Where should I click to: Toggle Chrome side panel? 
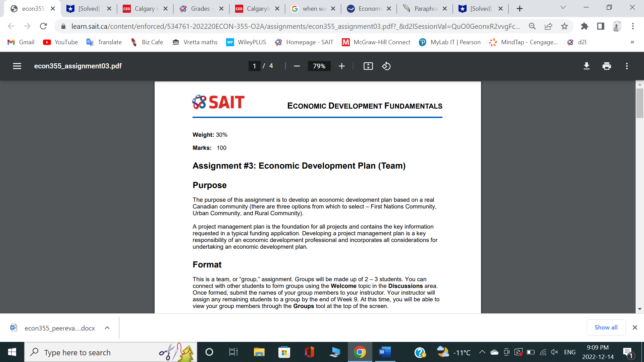pyautogui.click(x=600, y=26)
